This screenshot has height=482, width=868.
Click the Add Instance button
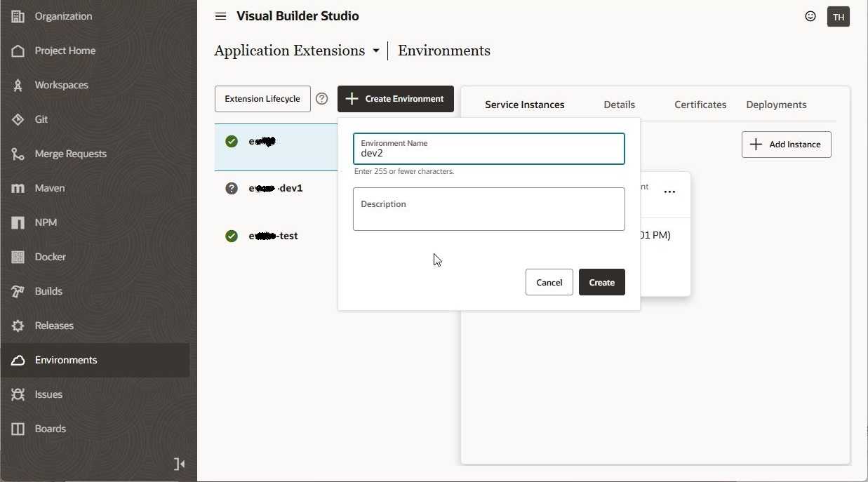point(786,145)
